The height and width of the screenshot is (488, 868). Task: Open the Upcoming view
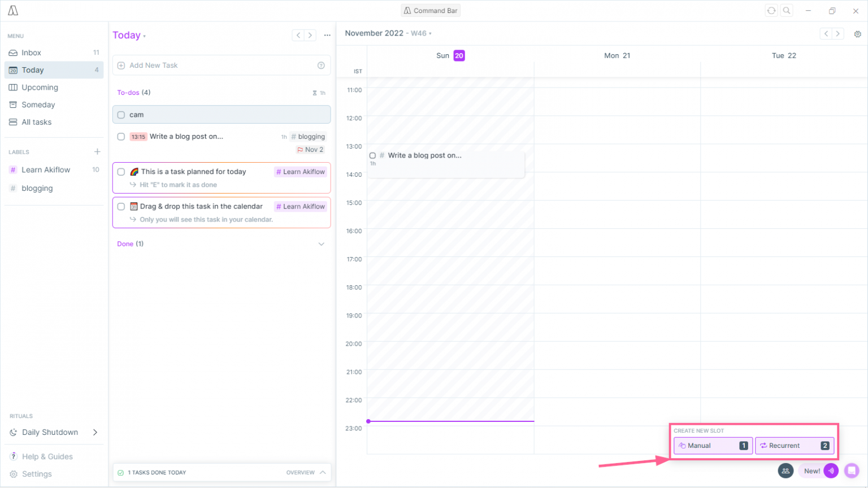pyautogui.click(x=40, y=88)
